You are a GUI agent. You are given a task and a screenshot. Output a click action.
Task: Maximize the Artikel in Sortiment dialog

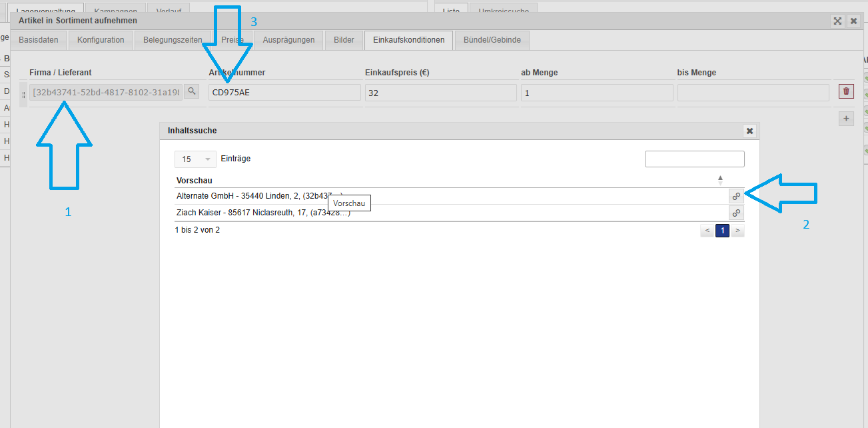coord(837,21)
